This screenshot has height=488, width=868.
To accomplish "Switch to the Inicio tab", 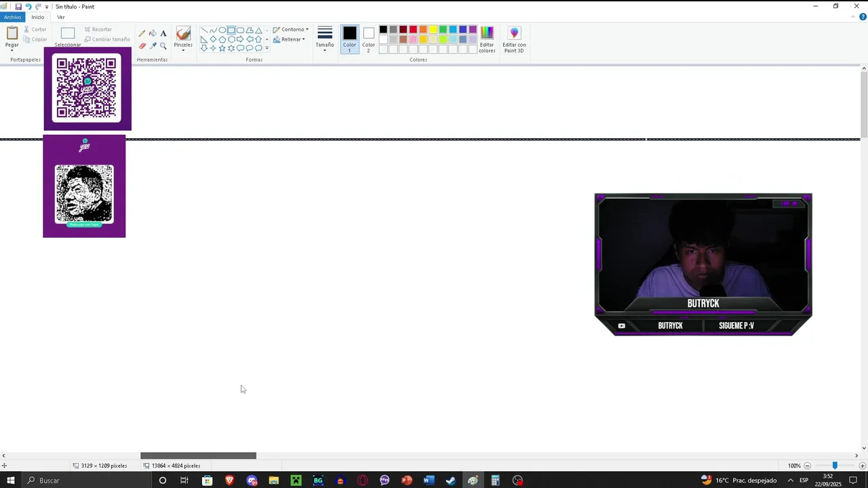I will tap(38, 17).
